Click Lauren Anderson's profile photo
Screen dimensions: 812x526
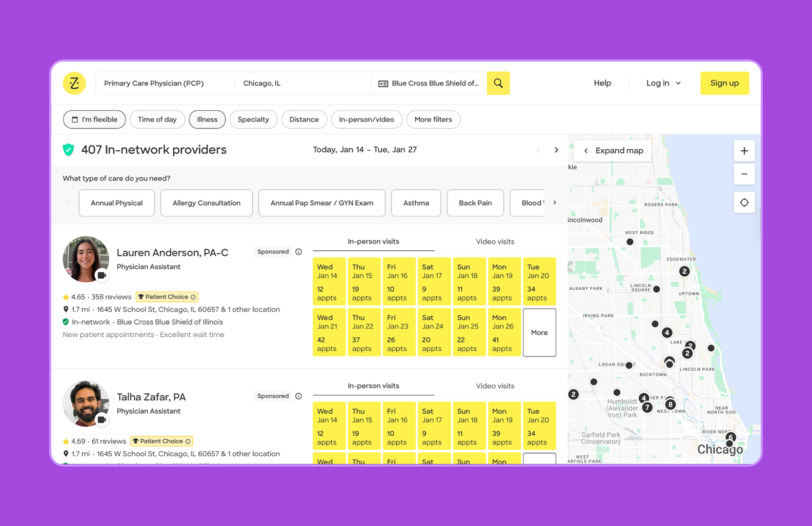pos(86,259)
